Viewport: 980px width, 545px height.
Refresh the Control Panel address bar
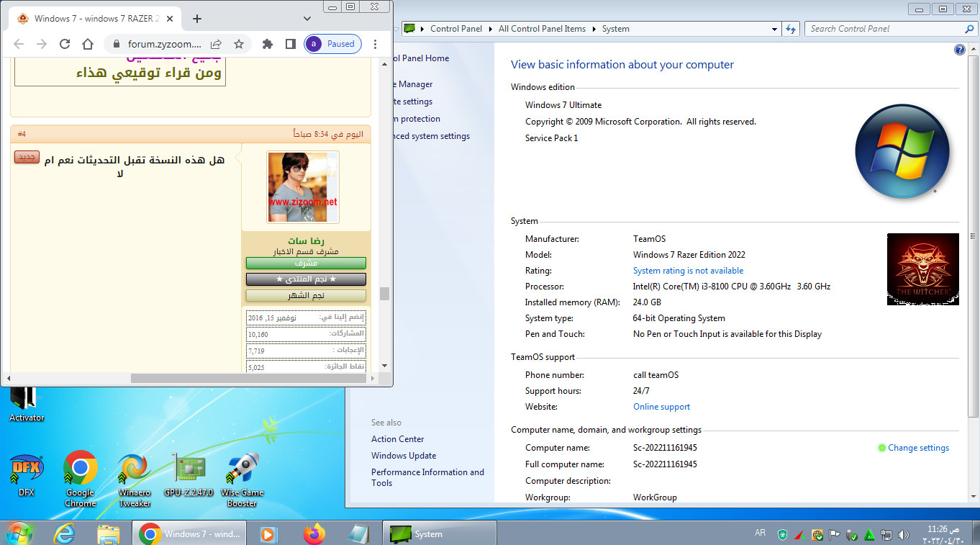pos(791,29)
